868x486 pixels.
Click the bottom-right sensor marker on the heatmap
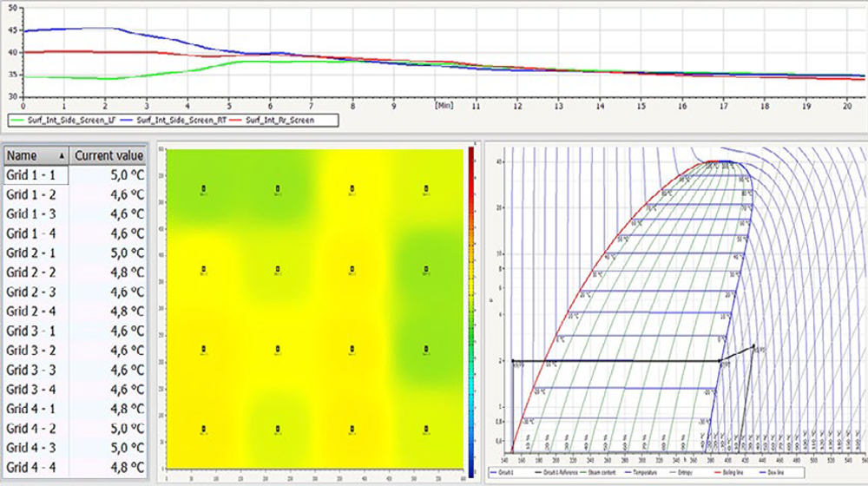click(426, 430)
